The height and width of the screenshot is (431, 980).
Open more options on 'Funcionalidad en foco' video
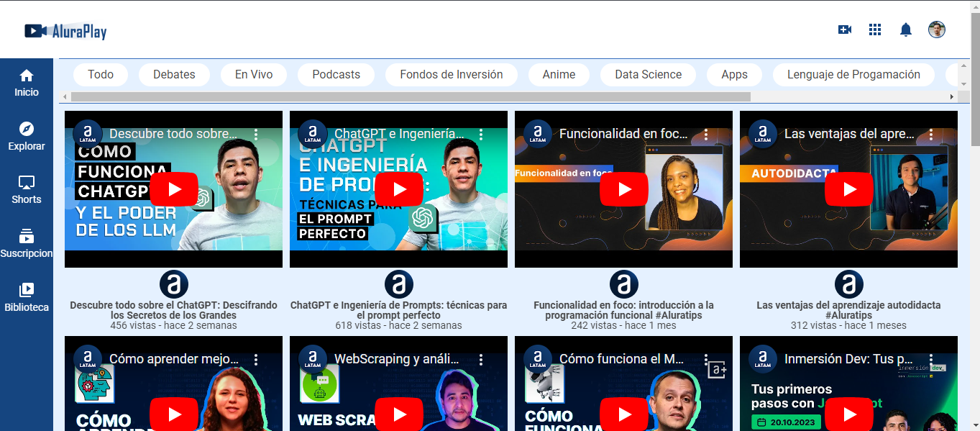(x=706, y=135)
